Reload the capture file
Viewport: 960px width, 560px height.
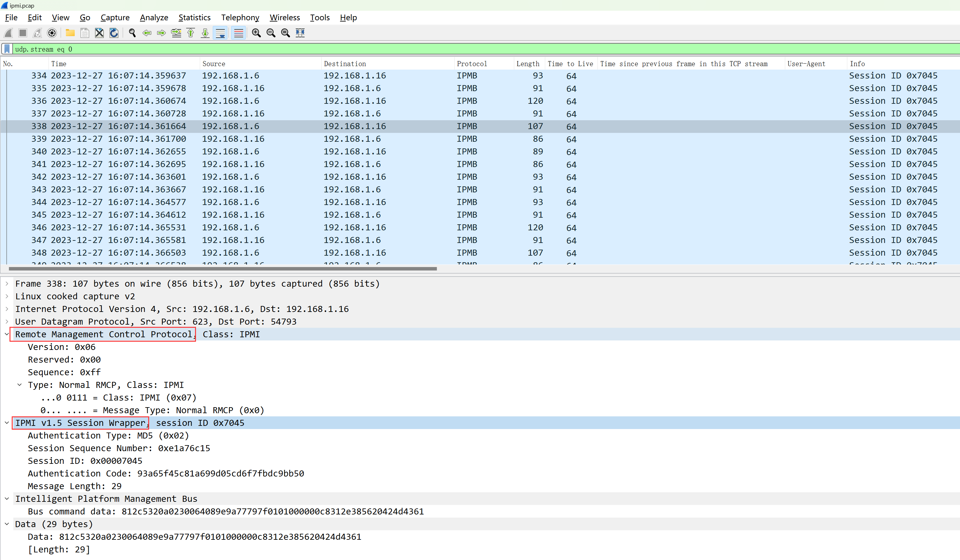pos(114,33)
